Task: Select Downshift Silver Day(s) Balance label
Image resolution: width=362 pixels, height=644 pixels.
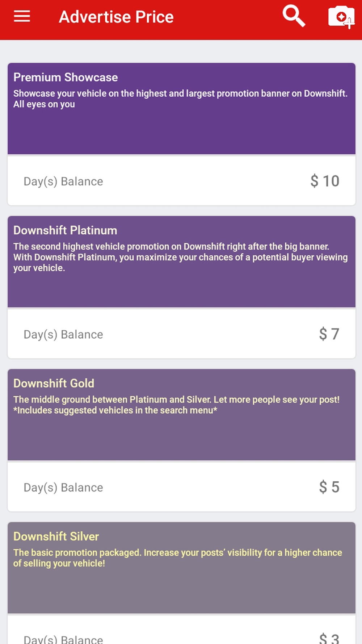Action: pos(63,640)
